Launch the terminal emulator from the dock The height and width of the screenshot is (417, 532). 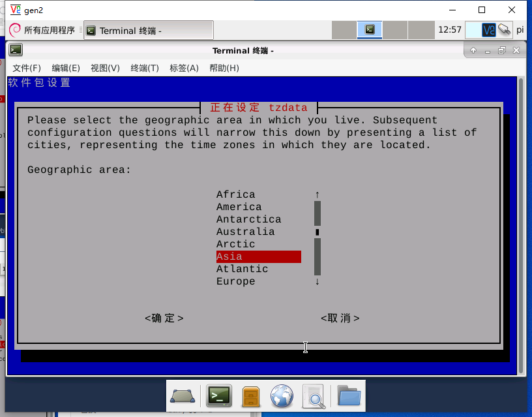pos(219,395)
